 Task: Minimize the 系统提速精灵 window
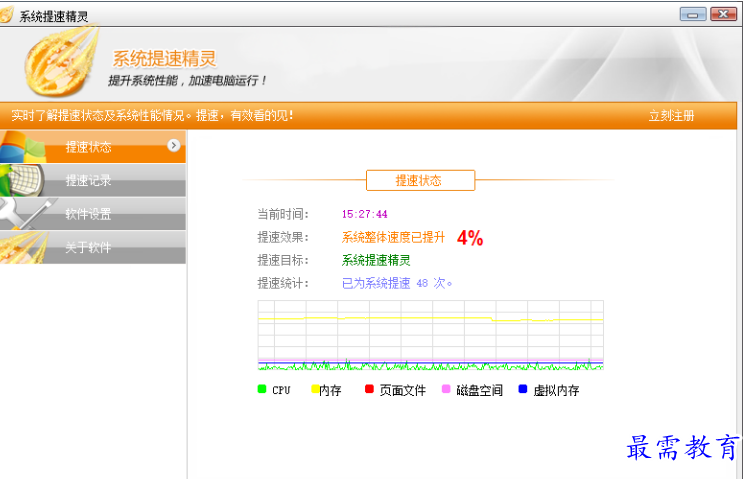tap(693, 14)
